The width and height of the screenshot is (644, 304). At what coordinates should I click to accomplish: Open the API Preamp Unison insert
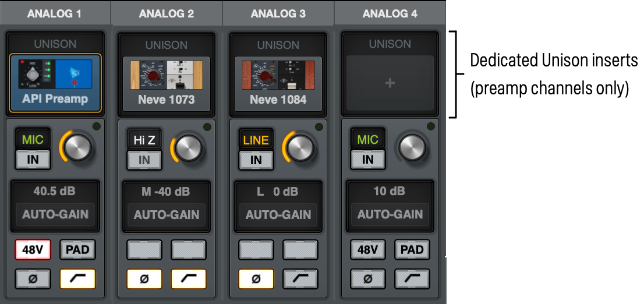click(x=55, y=83)
